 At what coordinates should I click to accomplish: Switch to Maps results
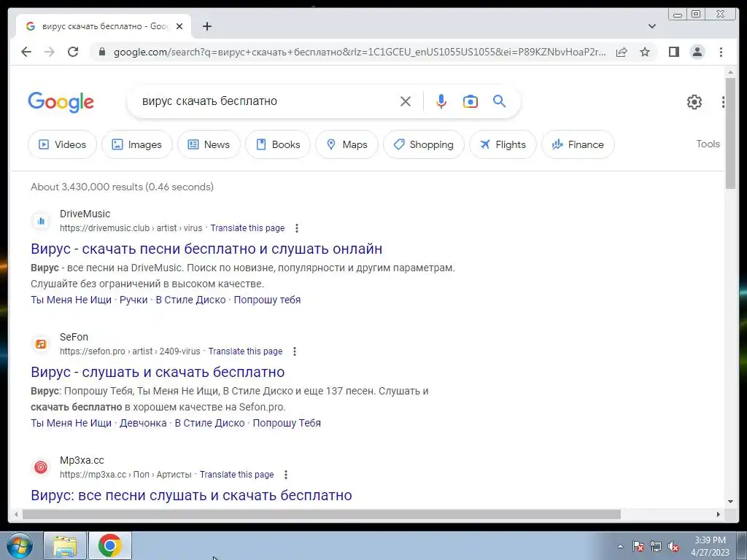click(347, 144)
